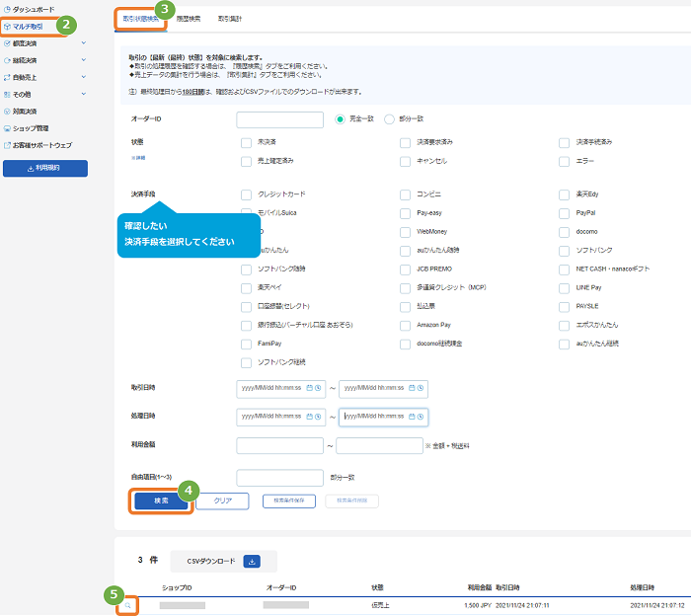Click the blue CSV download icon button
This screenshot has width=691, height=616.
click(252, 562)
